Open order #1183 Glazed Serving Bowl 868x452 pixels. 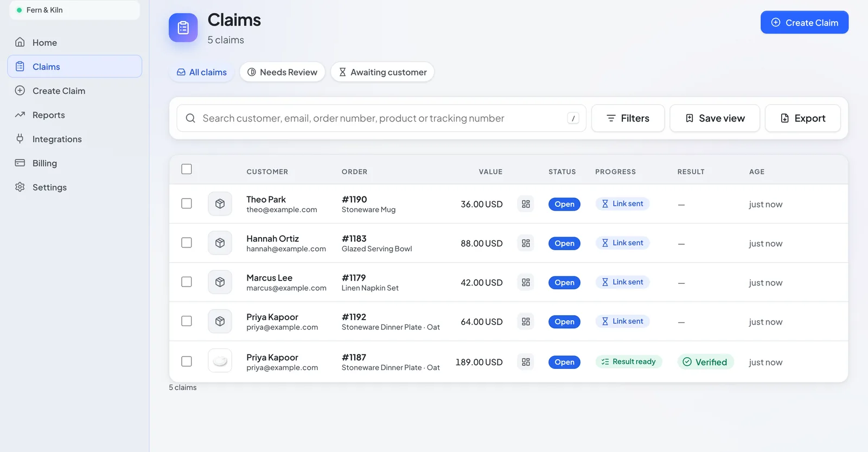(376, 243)
